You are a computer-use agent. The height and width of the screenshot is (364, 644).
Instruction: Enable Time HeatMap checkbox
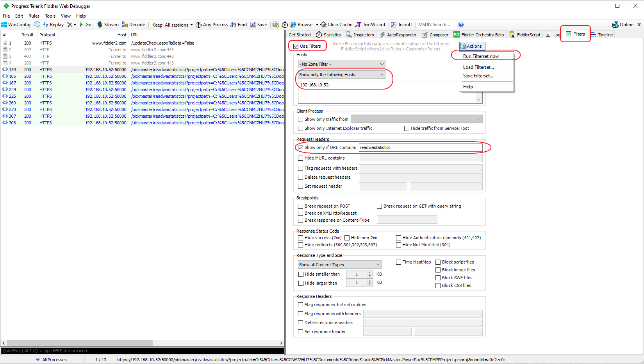(398, 262)
